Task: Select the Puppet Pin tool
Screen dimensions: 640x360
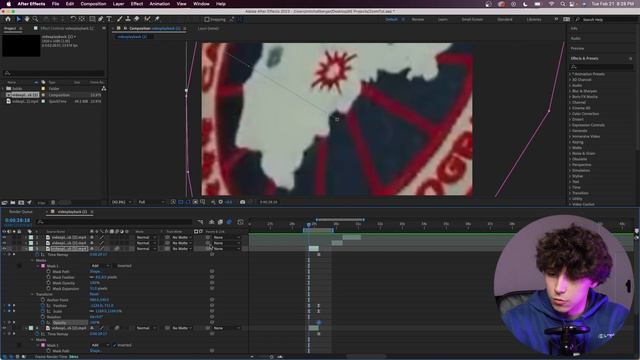Action: 157,19
